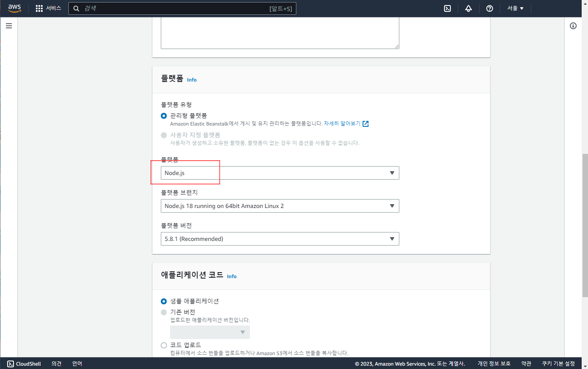Open the 서울 region selector
This screenshot has width=588, height=369.
[515, 8]
